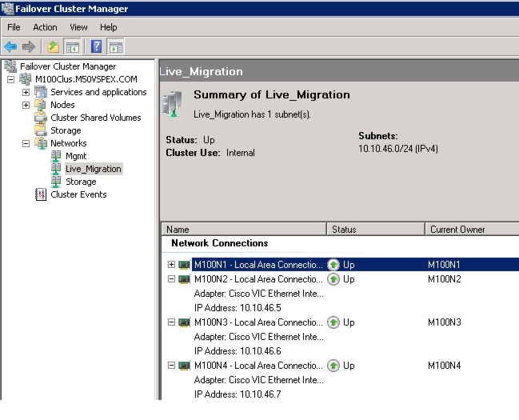This screenshot has height=420, width=519.
Task: Select Failover Cluster Manager root label
Action: point(68,66)
